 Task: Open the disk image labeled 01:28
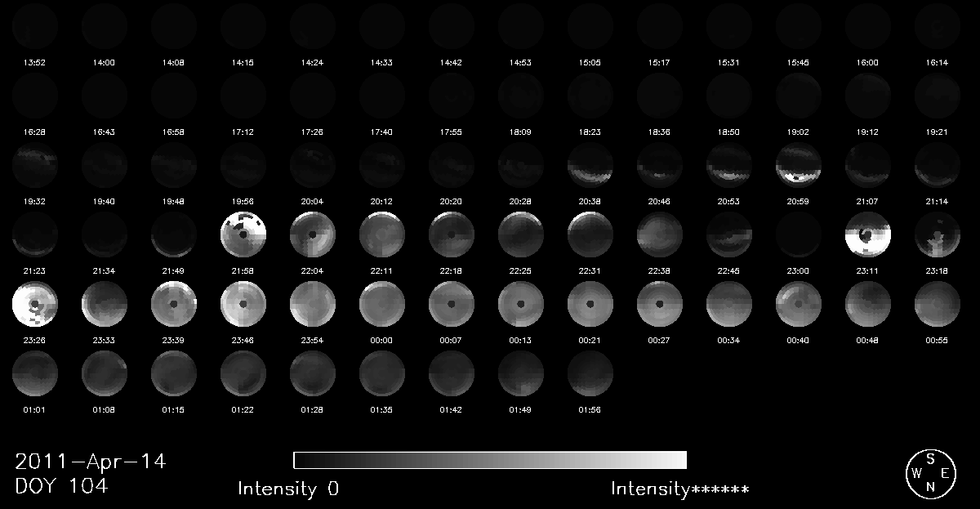click(x=313, y=374)
